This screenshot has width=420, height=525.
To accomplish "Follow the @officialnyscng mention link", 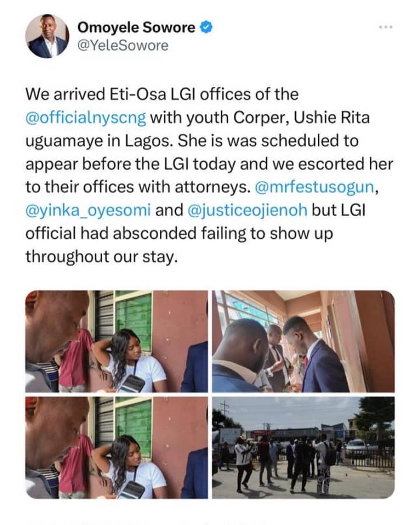I will tap(86, 113).
